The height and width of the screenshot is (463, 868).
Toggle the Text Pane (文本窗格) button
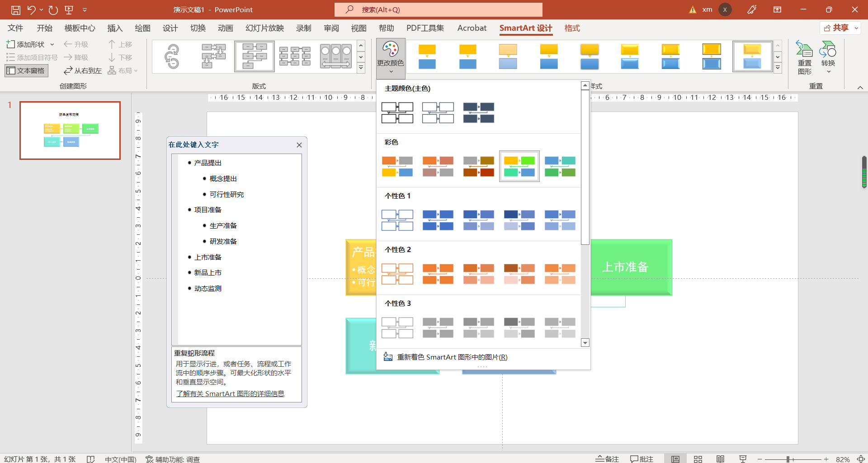[x=26, y=70]
